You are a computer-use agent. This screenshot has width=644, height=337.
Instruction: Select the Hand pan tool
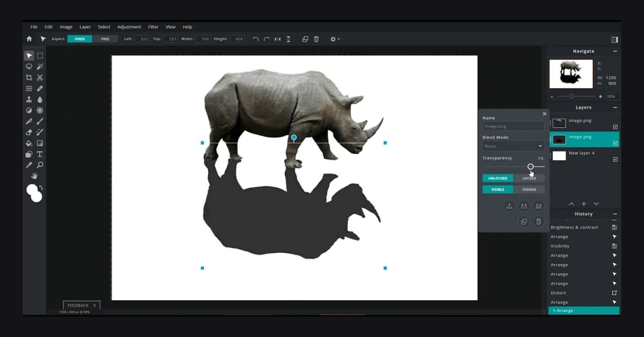tap(34, 176)
